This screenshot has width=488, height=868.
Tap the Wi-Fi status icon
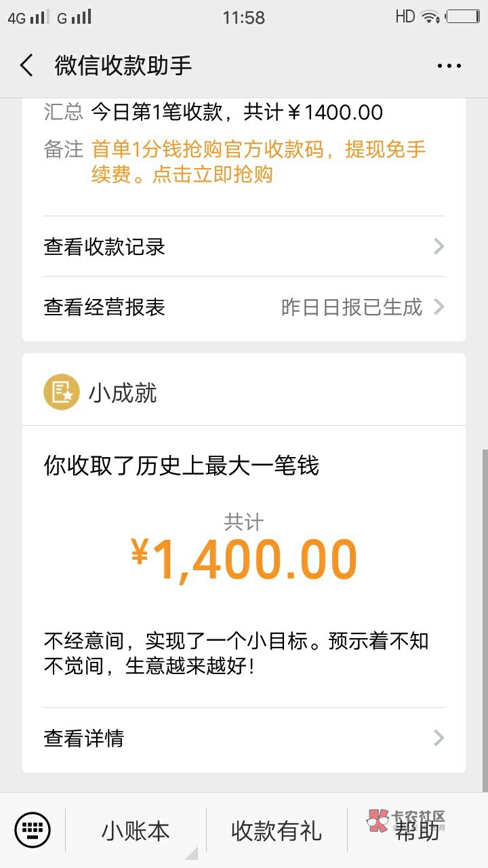click(430, 17)
